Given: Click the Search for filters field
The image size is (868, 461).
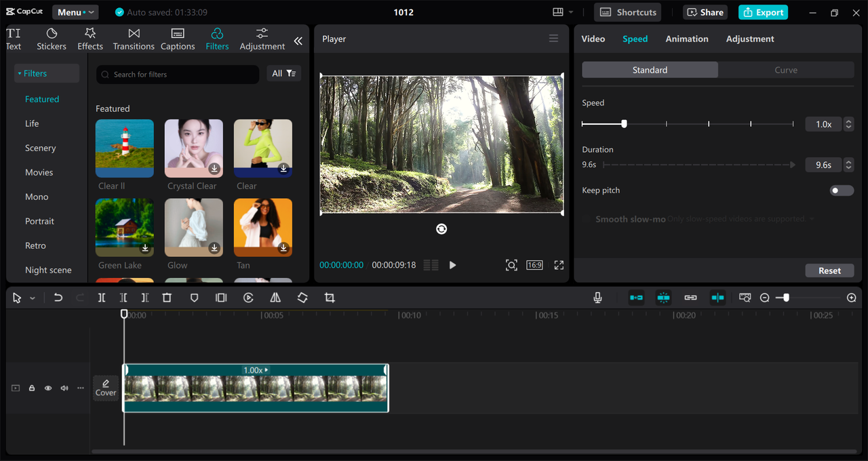Looking at the screenshot, I should pyautogui.click(x=178, y=75).
